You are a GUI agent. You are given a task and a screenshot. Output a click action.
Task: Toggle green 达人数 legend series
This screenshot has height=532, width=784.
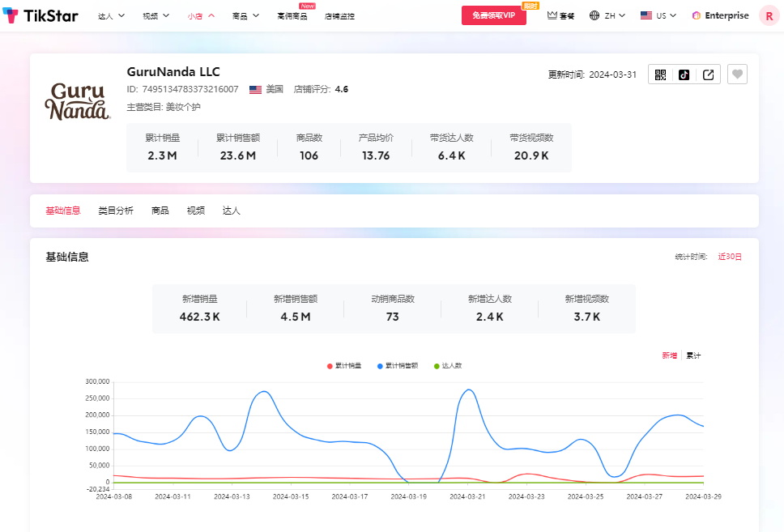[448, 366]
